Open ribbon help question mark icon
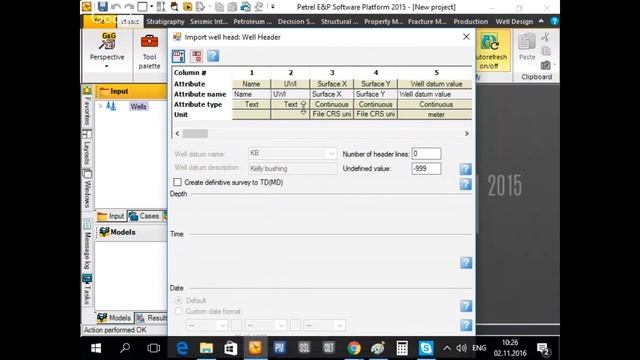Viewport: 640px width, 360px height. [x=554, y=21]
